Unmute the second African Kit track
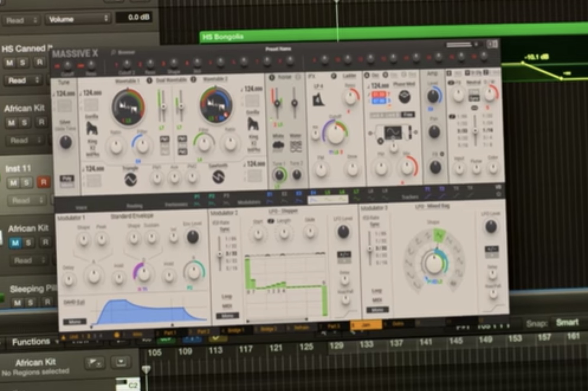The image size is (588, 391). (15, 243)
